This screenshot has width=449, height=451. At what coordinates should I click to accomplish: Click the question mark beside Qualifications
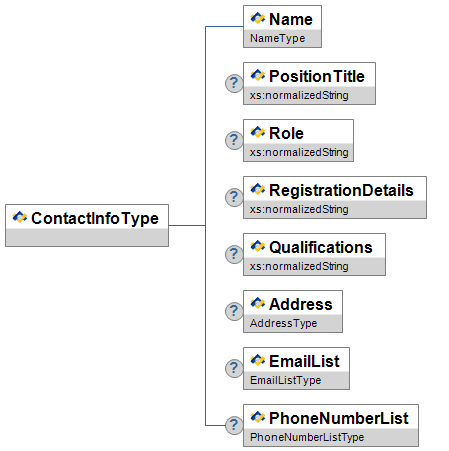(x=234, y=254)
